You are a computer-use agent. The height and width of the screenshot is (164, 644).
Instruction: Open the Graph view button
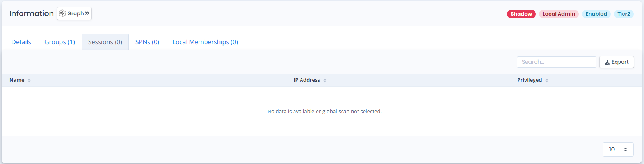click(x=74, y=13)
